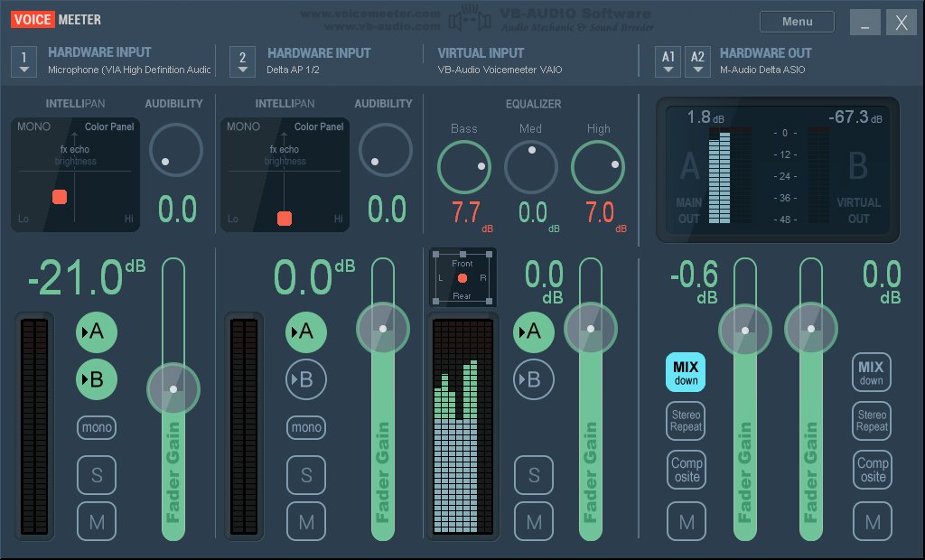Select Composite mode on virtual output B
This screenshot has height=560, width=925.
click(872, 470)
